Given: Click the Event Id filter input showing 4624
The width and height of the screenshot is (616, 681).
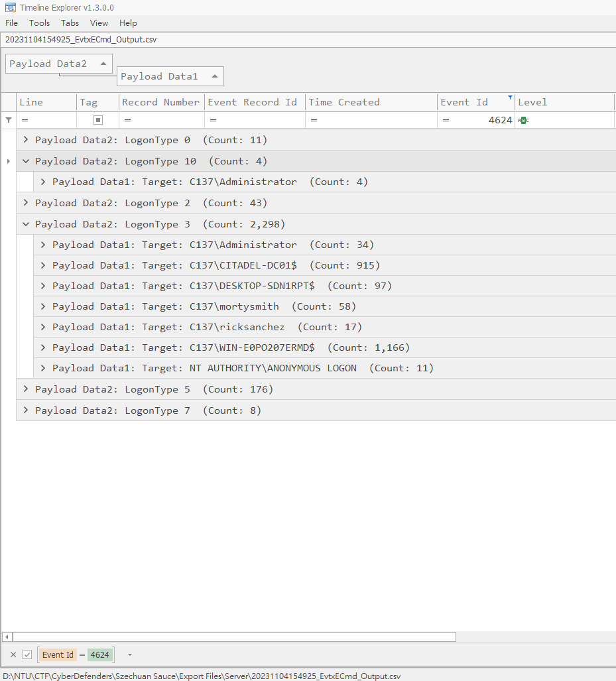Looking at the screenshot, I should point(476,120).
